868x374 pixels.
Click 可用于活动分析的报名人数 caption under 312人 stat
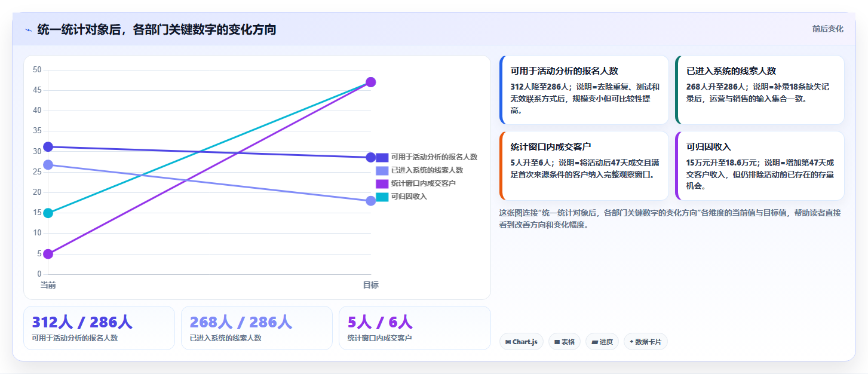click(75, 338)
